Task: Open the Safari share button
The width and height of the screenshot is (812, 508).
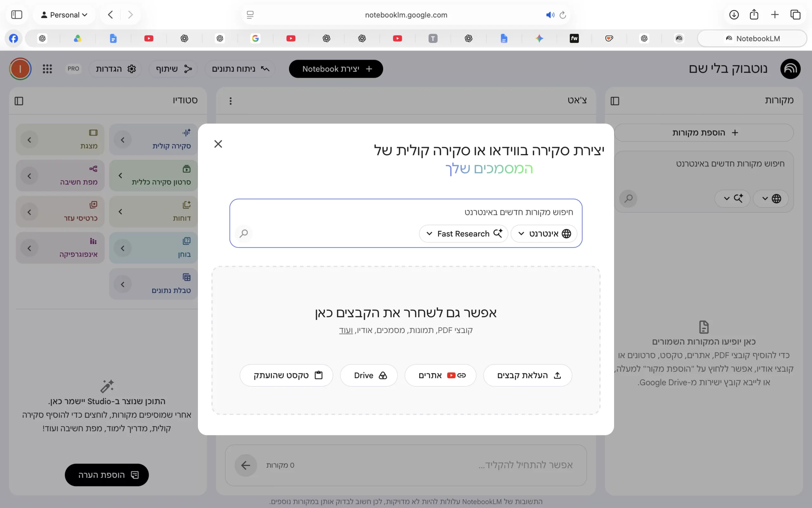Action: pos(754,15)
